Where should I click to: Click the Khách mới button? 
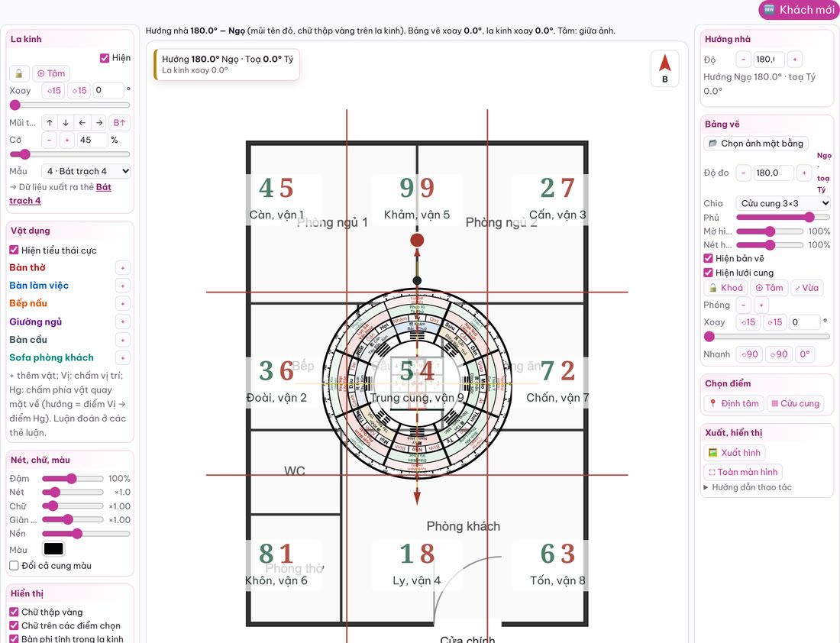[x=799, y=10]
